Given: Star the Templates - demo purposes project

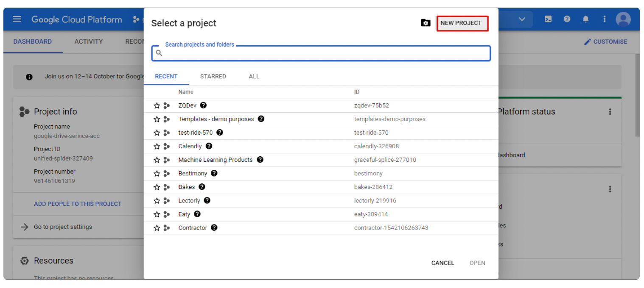Looking at the screenshot, I should (157, 119).
